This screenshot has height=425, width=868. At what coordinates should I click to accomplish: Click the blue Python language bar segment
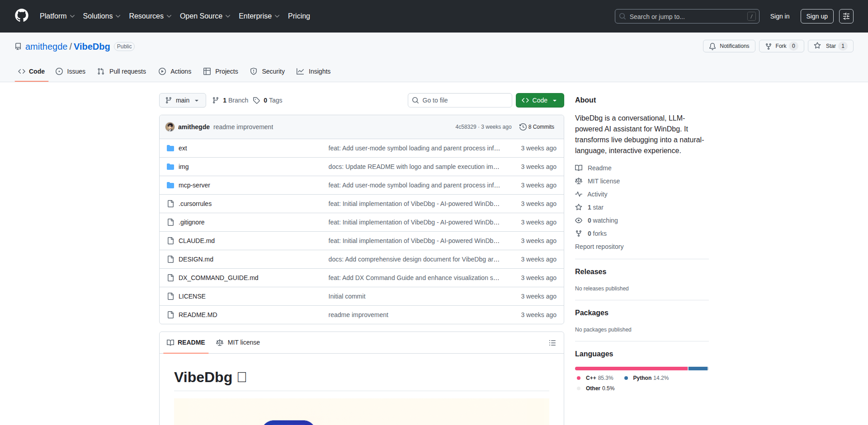[698, 369]
